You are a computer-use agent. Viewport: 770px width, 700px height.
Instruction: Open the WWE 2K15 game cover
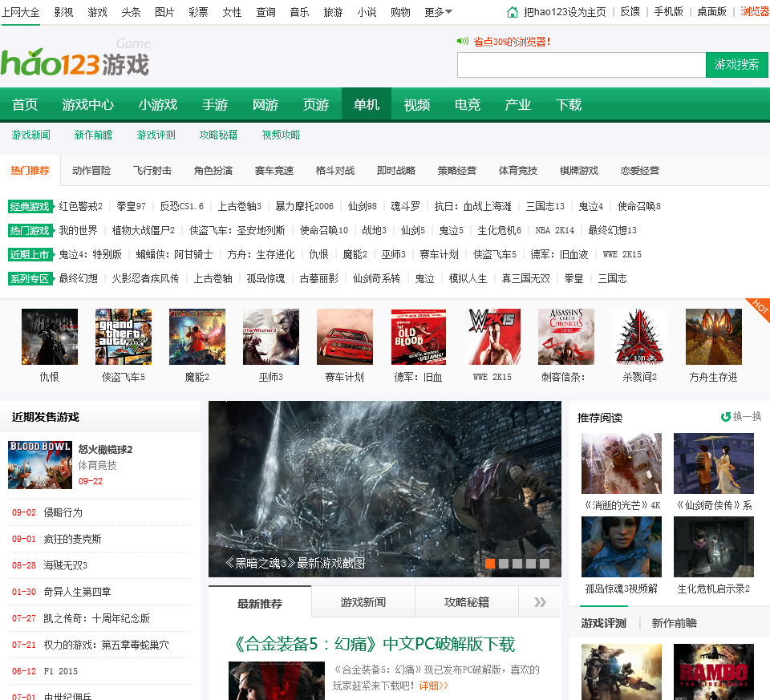492,337
